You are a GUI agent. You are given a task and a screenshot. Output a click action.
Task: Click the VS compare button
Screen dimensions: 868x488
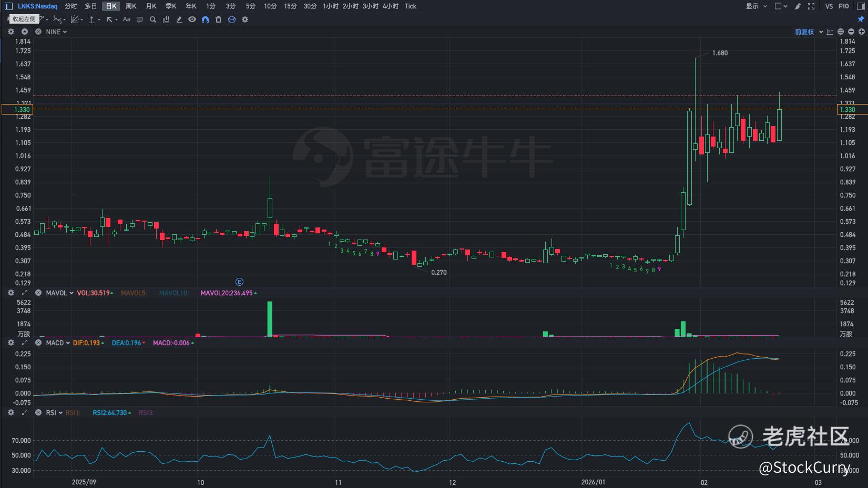click(829, 6)
